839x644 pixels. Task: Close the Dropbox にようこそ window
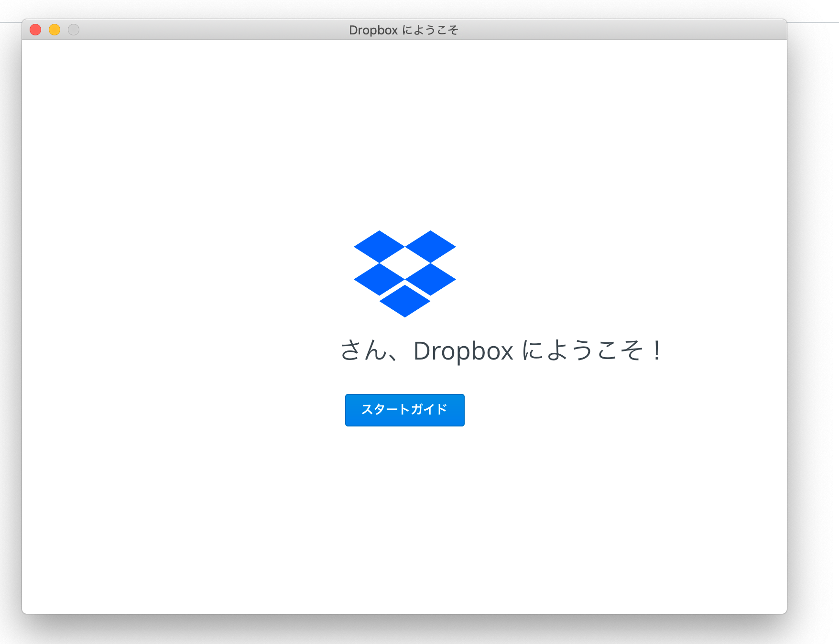[35, 30]
